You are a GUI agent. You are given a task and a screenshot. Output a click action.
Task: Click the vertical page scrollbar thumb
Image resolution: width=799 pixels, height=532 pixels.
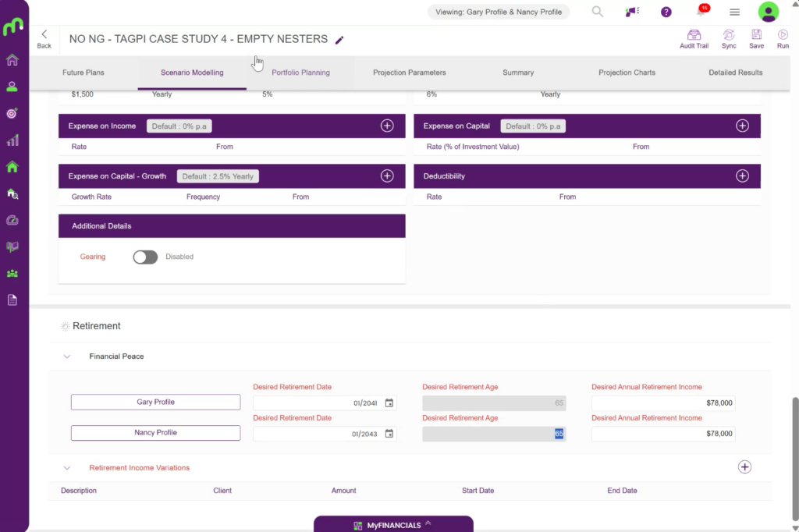click(x=795, y=458)
